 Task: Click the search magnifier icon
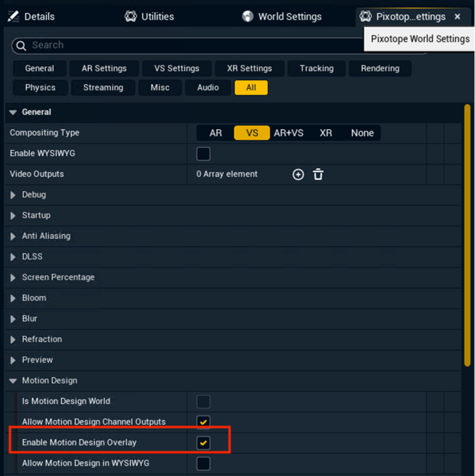(21, 46)
